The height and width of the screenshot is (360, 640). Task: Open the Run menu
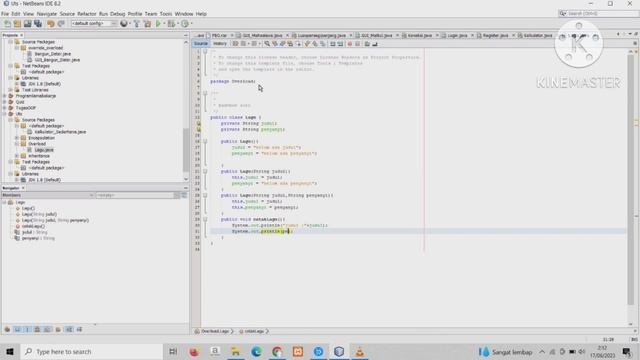click(103, 14)
